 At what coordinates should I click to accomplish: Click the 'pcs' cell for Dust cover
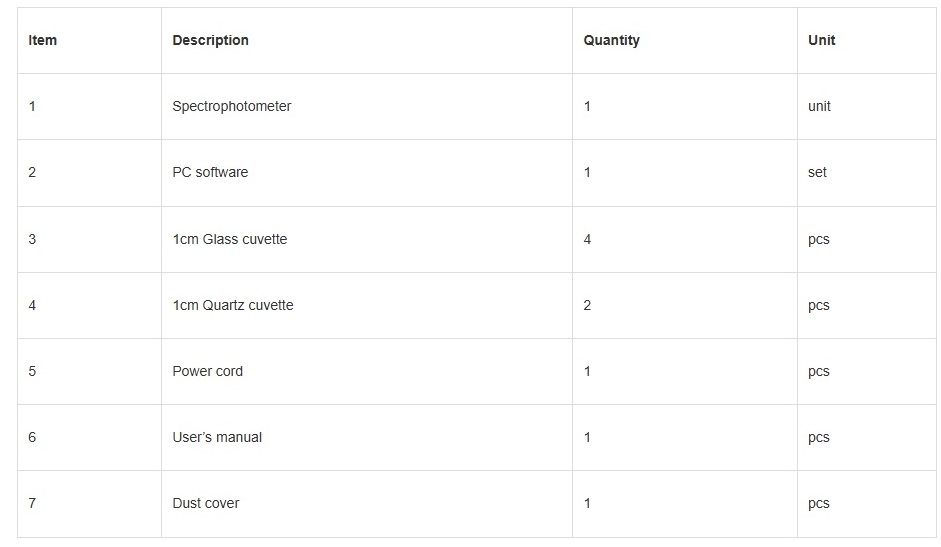click(x=819, y=504)
